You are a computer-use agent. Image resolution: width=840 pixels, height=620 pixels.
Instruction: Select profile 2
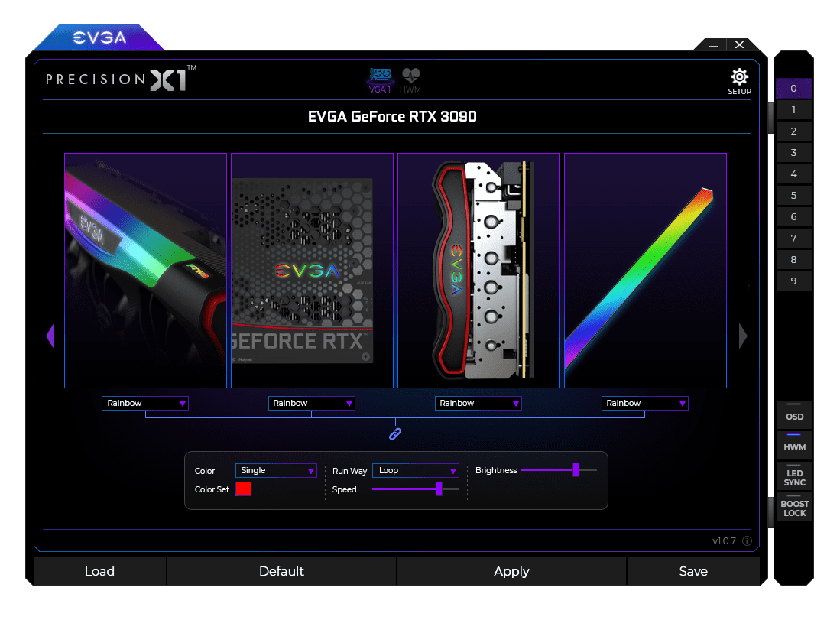click(x=793, y=131)
